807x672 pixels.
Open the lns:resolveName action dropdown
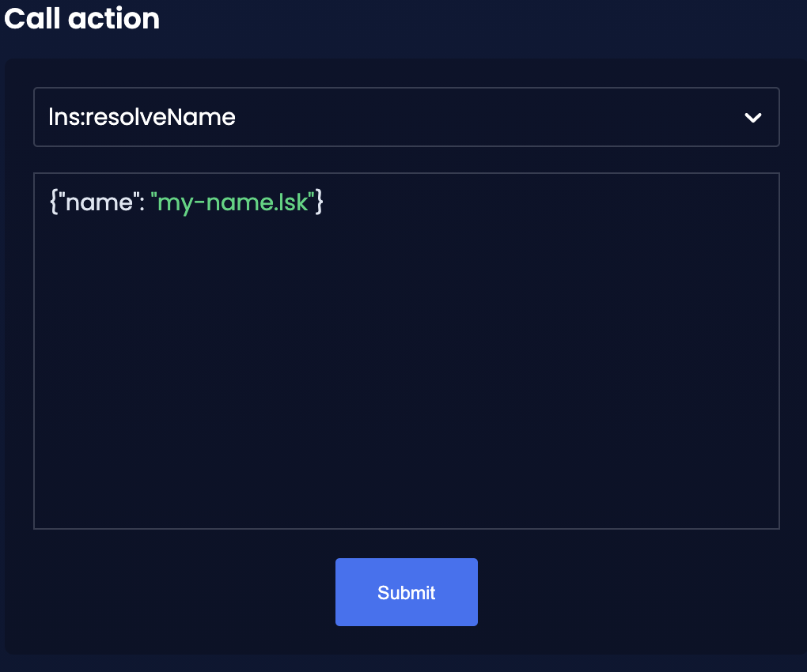coord(406,117)
